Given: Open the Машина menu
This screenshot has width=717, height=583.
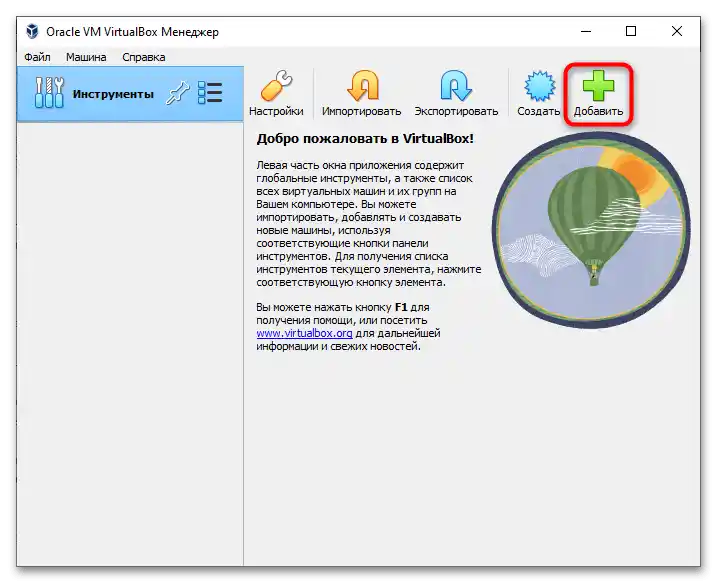Looking at the screenshot, I should tap(86, 57).
